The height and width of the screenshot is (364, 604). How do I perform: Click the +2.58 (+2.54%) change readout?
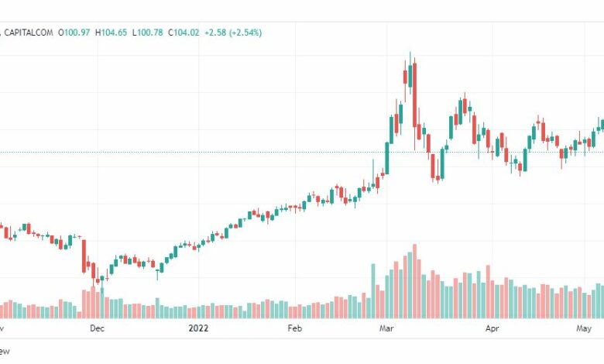233,33
